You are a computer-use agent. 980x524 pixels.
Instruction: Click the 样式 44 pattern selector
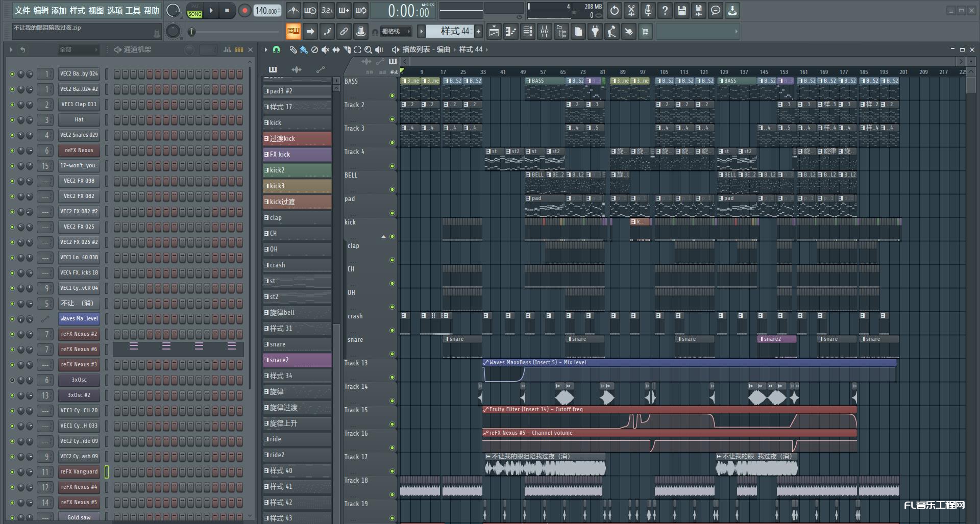450,31
